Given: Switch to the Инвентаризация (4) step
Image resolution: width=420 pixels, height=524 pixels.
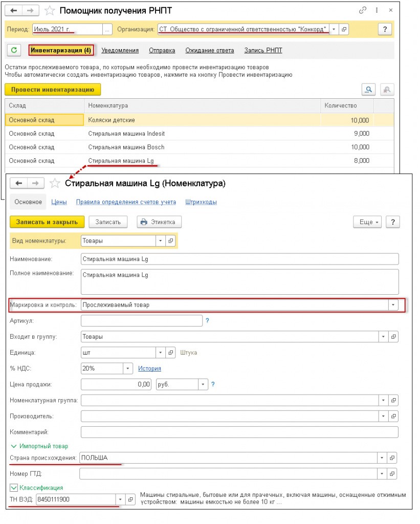Looking at the screenshot, I should click(61, 50).
